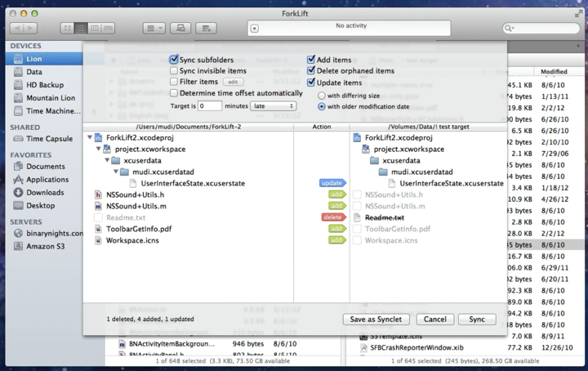Open Documents favorite in sidebar
Image resolution: width=588 pixels, height=371 pixels.
pos(44,167)
